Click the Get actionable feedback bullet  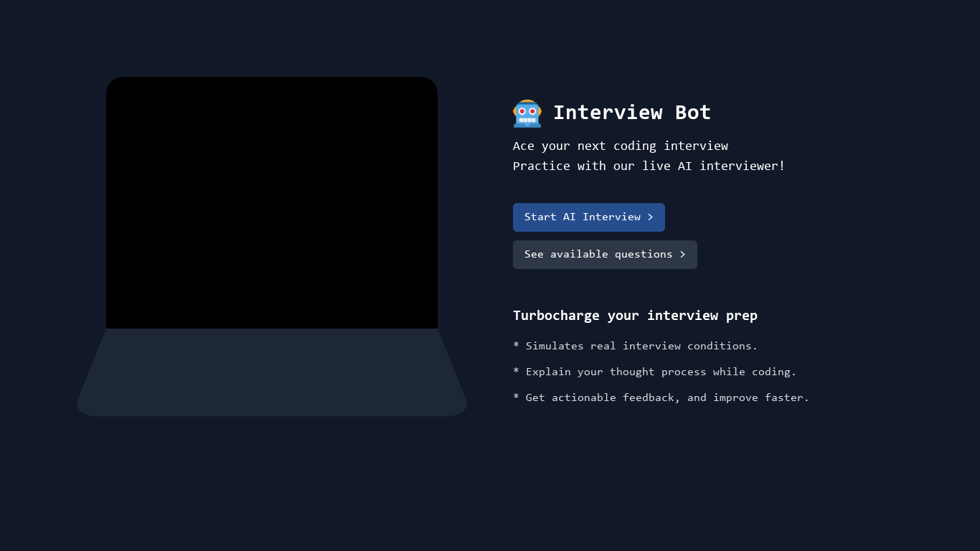pos(661,397)
